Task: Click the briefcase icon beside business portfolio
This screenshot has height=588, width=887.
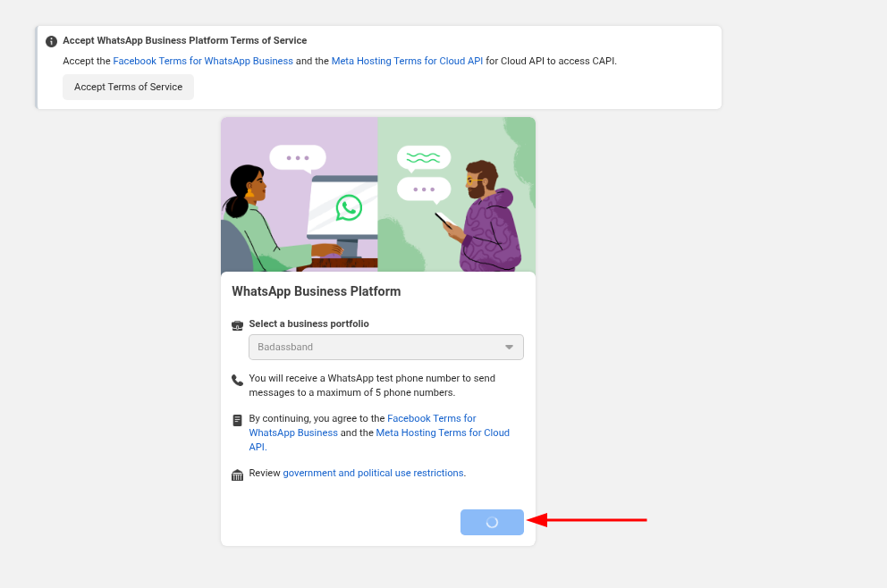Action: (x=237, y=325)
